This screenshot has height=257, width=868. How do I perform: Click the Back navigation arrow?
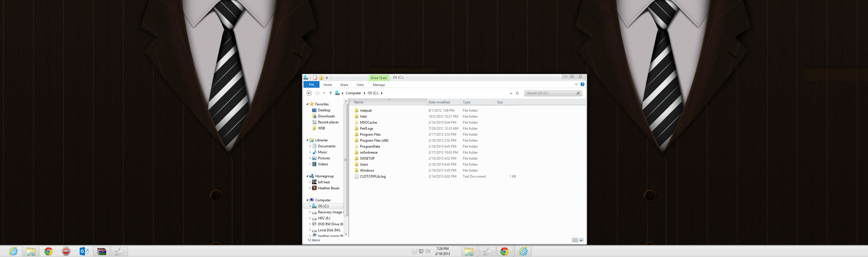[x=309, y=93]
